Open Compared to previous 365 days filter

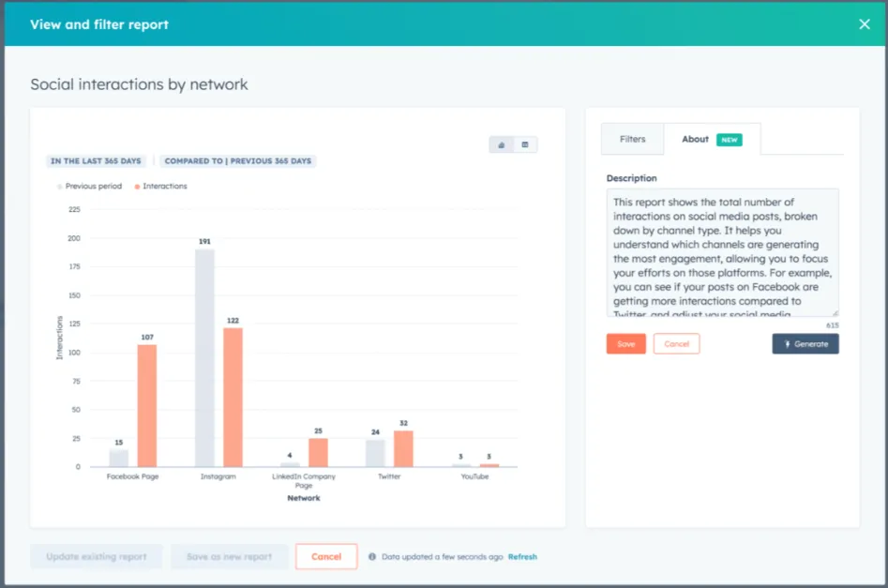point(238,161)
